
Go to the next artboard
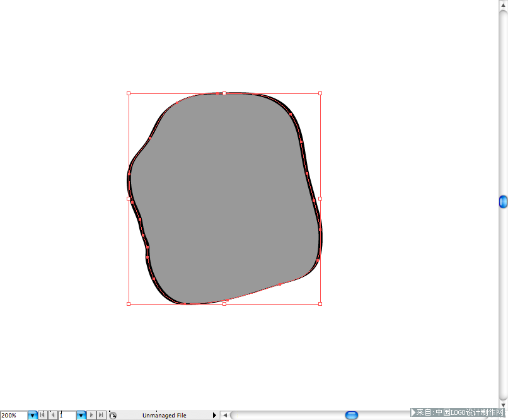click(x=91, y=415)
